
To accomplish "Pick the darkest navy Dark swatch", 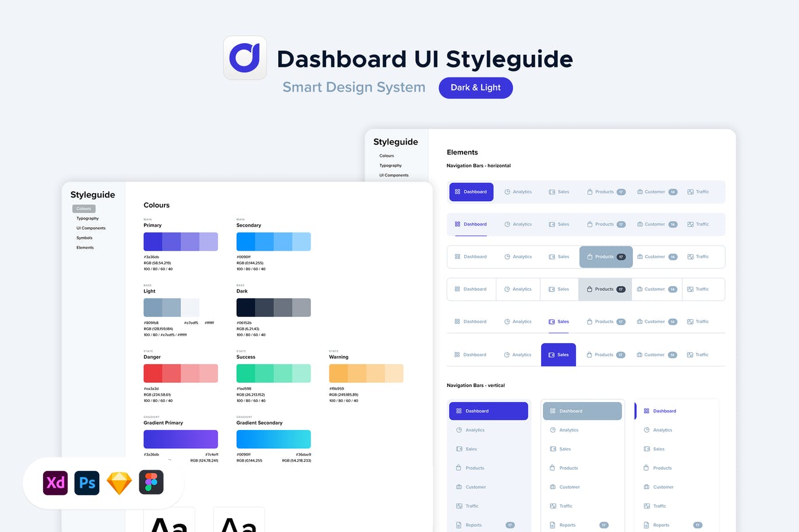I will click(246, 308).
